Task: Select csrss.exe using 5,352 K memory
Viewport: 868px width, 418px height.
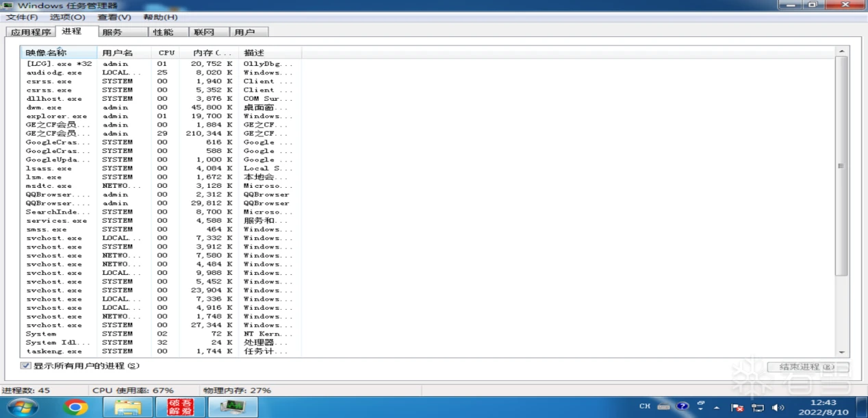Action: (161, 90)
